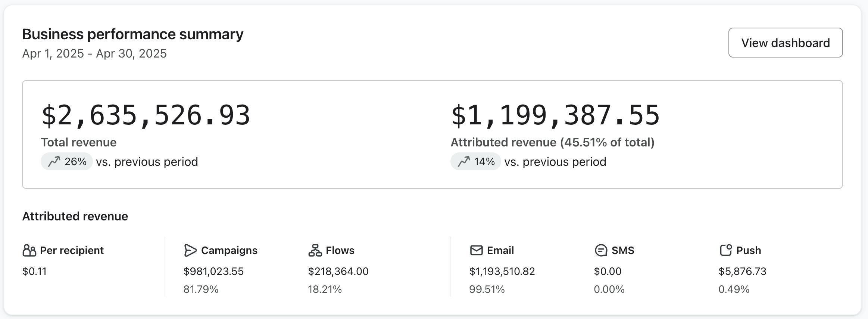Click the Flows revenue $218,364.00
Viewport: 868px width, 319px height.
(338, 271)
